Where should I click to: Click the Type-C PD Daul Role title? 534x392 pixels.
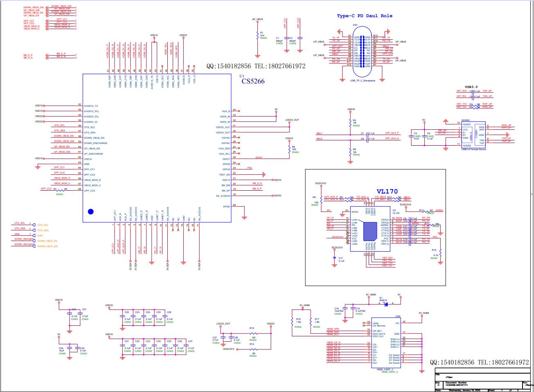pos(364,16)
